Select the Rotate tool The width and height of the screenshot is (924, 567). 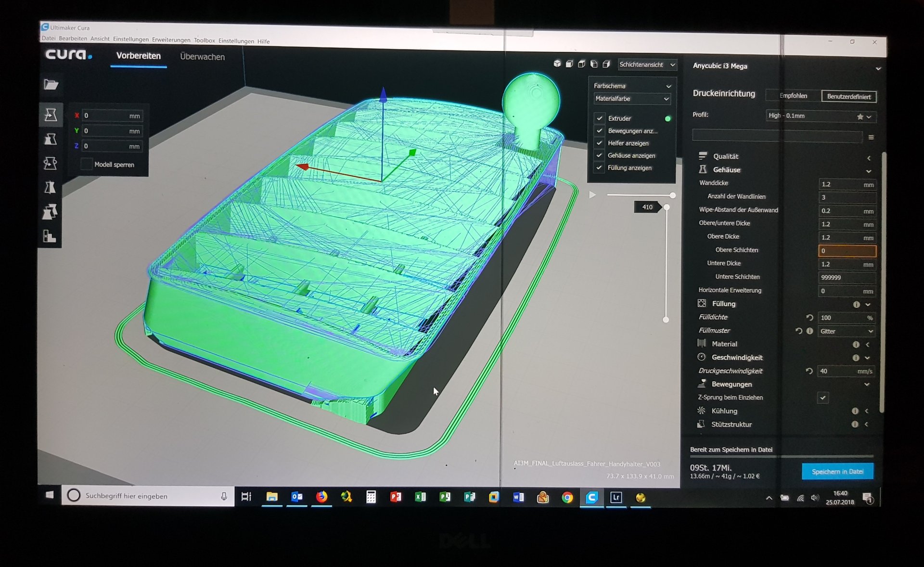pyautogui.click(x=51, y=163)
